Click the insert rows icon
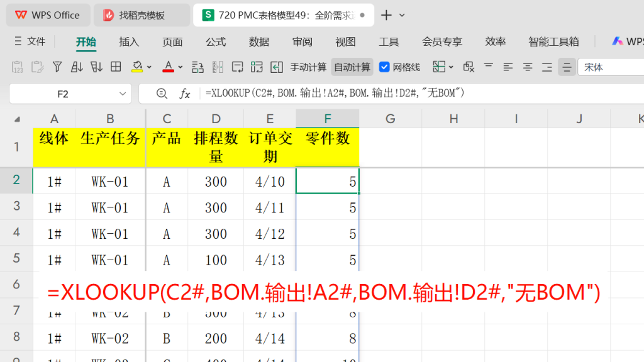This screenshot has width=644, height=362. pos(197,67)
